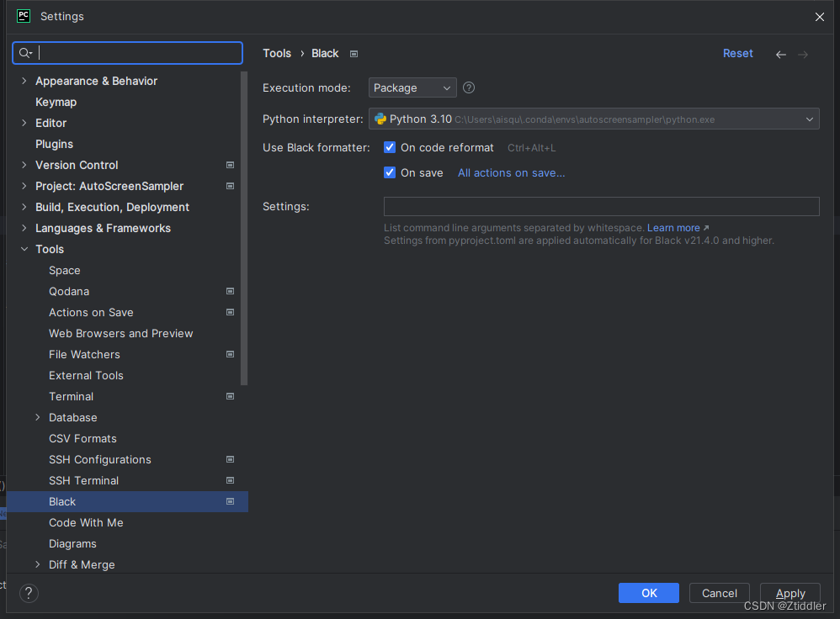The width and height of the screenshot is (840, 619).
Task: Click the settings icon next to the Black breadcrumb
Action: (354, 53)
